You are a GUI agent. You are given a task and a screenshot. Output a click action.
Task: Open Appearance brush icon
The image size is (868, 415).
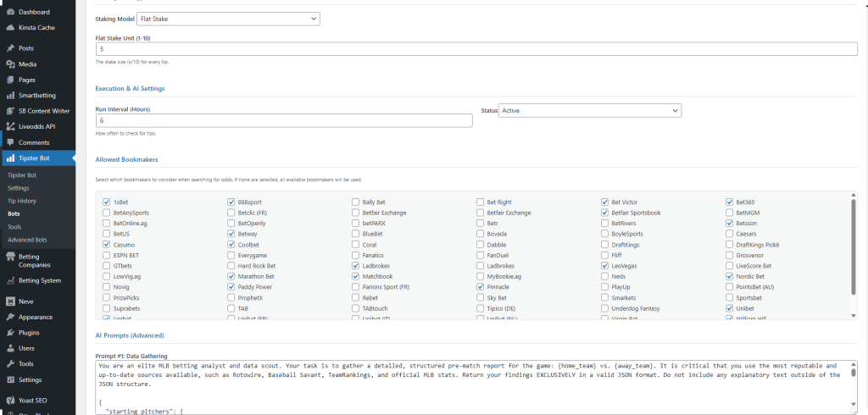(9, 317)
